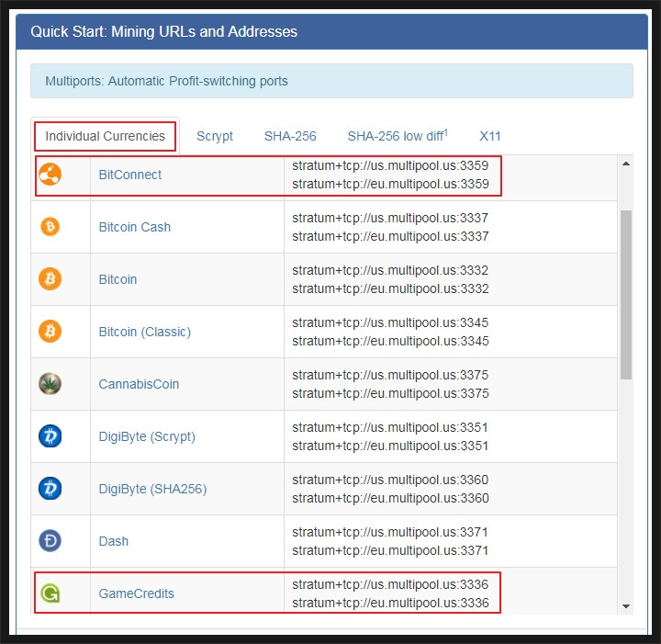
Task: Open the DigiByte (SHA256) link
Action: click(x=152, y=489)
